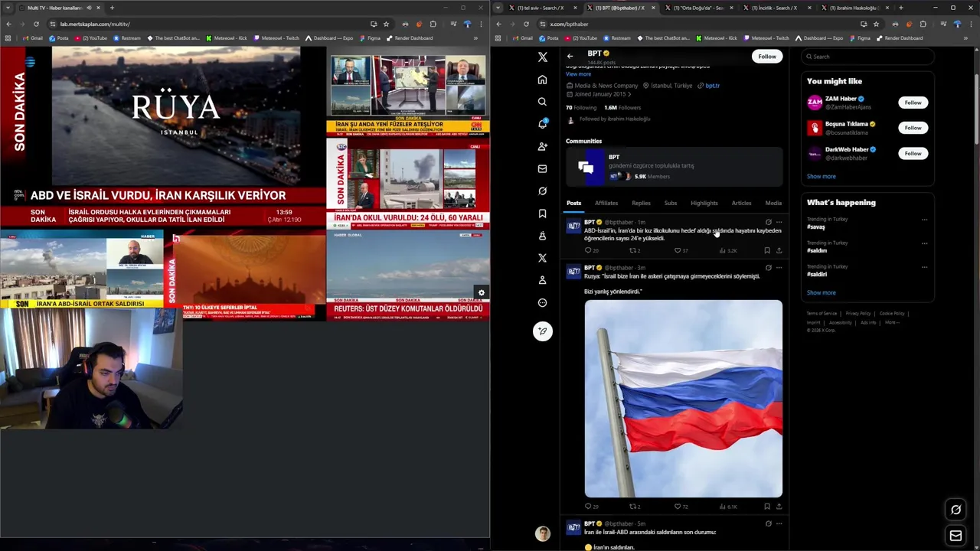Go back with the profile back arrow
Viewport: 980px width, 551px height.
570,56
